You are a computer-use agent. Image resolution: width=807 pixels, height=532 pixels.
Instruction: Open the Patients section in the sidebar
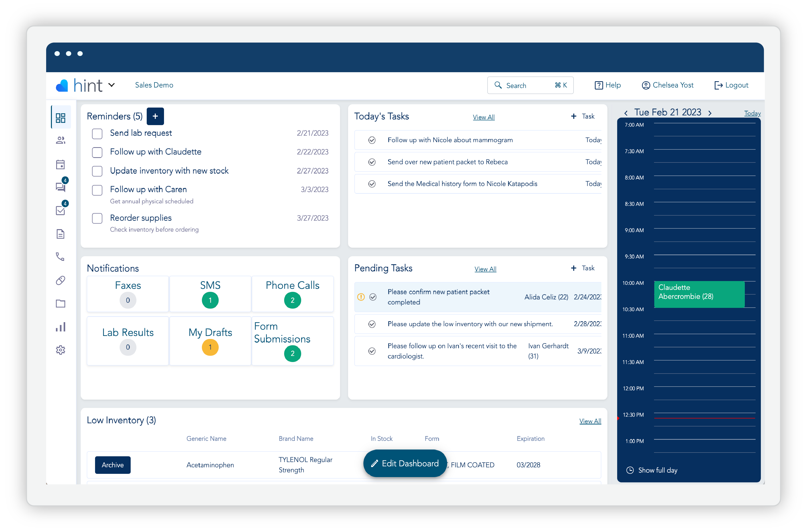(60, 140)
